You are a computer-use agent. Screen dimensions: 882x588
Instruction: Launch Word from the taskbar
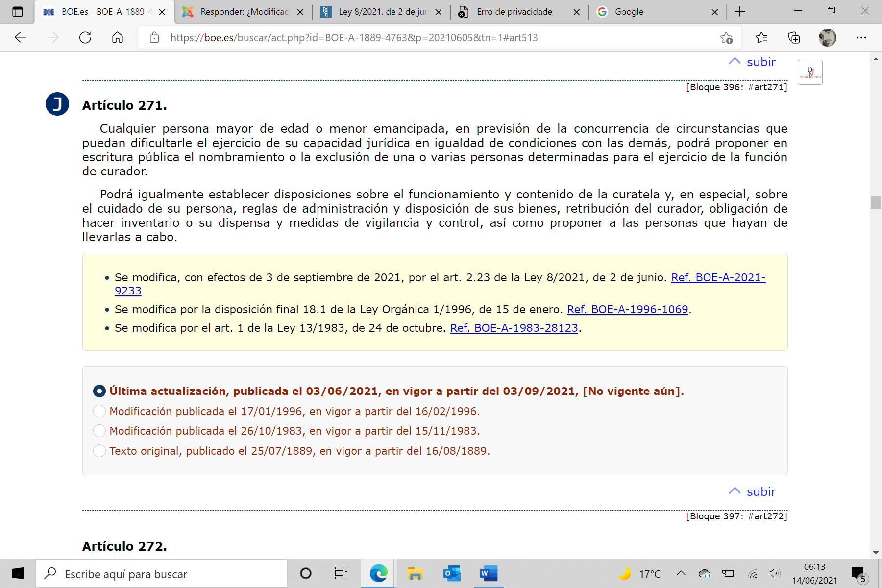coord(488,573)
